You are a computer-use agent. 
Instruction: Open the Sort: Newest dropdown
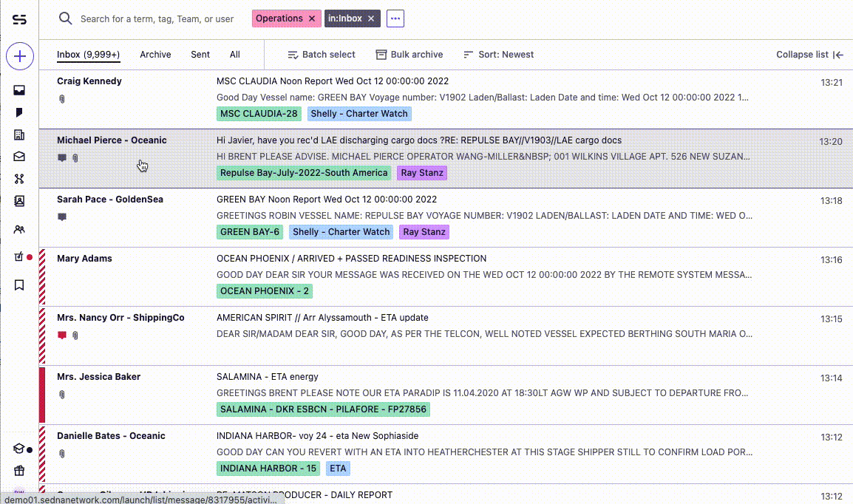tap(498, 55)
